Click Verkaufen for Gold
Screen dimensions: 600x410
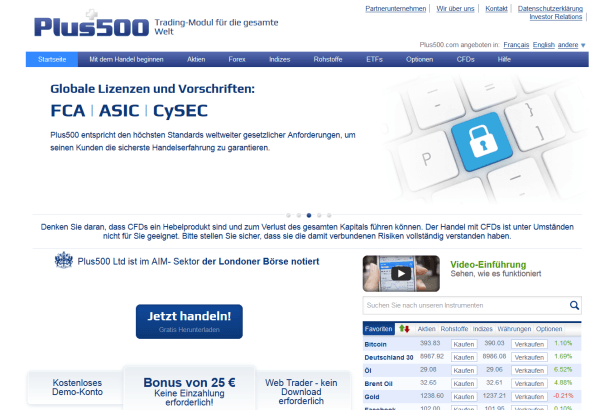[529, 397]
